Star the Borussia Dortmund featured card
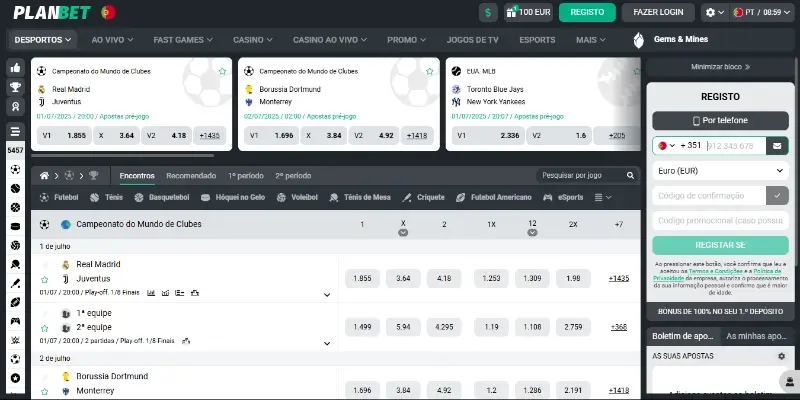Viewport: 800px width, 400px height. [429, 72]
